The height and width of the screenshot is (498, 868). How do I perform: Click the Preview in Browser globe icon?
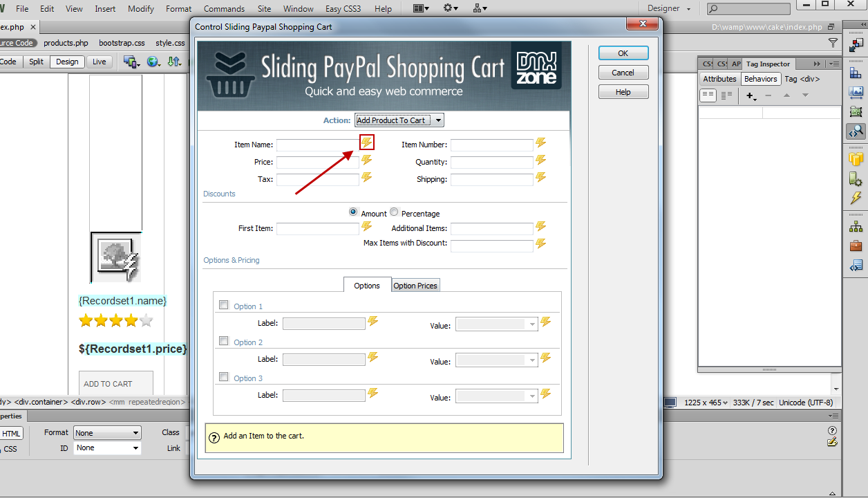click(153, 62)
